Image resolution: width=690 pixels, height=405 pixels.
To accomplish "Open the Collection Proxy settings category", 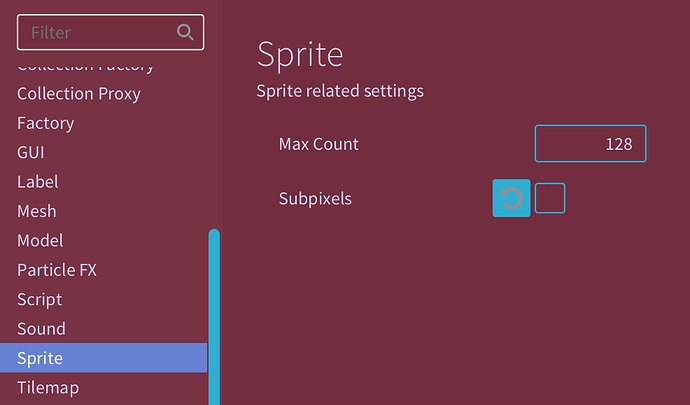I will tap(79, 94).
